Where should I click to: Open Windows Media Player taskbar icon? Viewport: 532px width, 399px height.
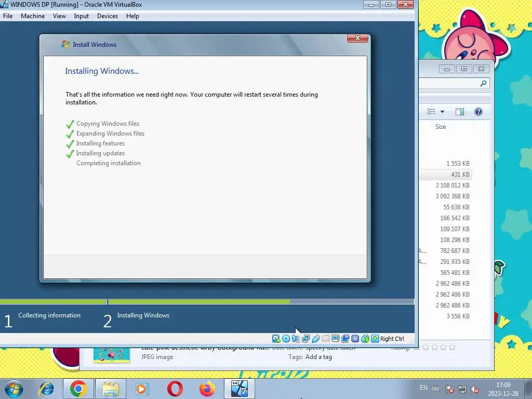coord(142,389)
